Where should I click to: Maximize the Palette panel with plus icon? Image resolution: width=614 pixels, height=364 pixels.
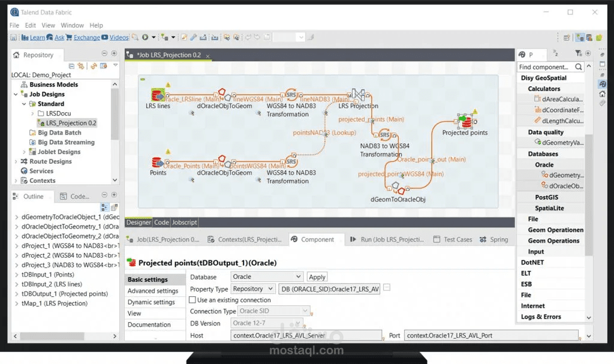tap(588, 53)
